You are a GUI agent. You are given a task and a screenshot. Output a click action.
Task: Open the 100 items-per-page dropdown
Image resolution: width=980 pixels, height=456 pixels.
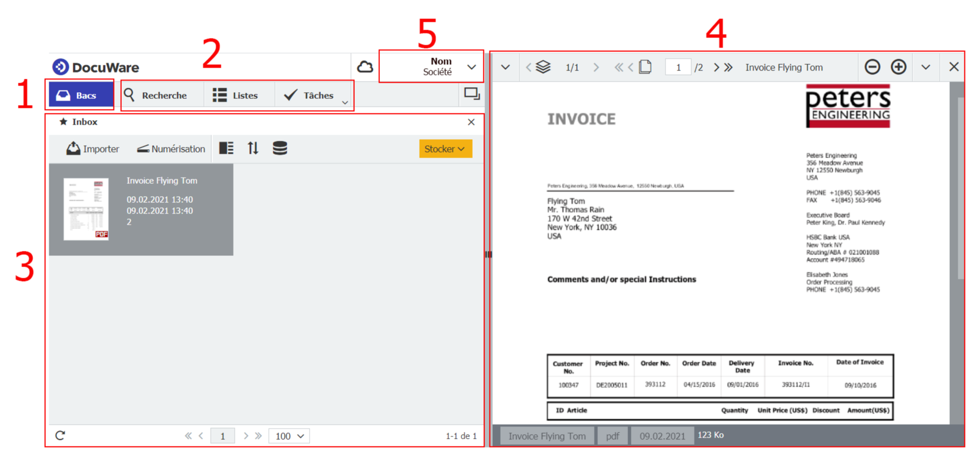(x=289, y=436)
